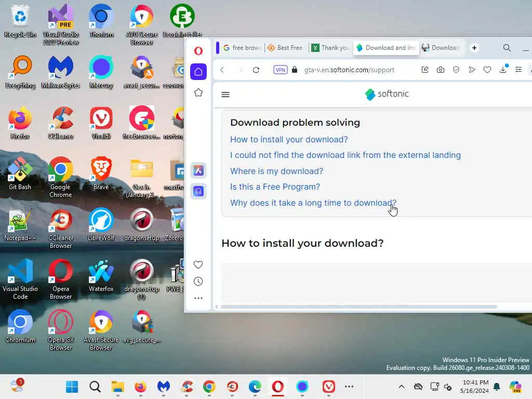The image size is (532, 399).
Task: Open the notification bell in the tray
Action: click(x=497, y=387)
